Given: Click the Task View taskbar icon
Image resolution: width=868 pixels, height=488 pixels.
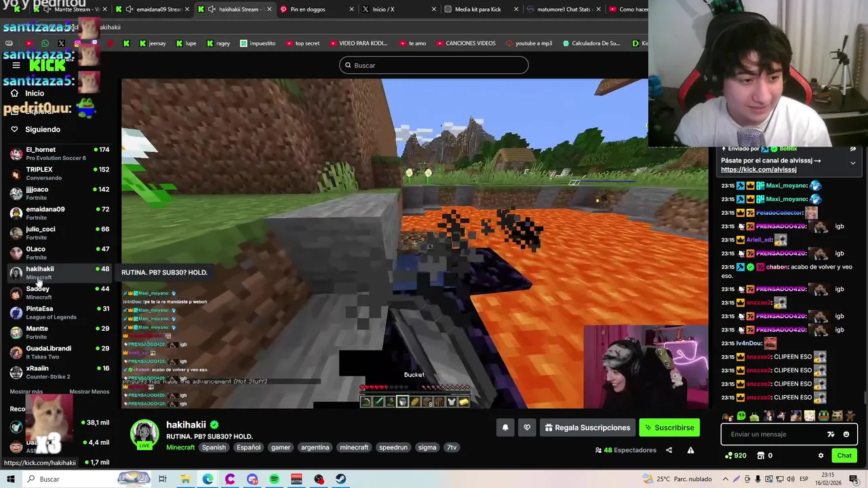Looking at the screenshot, I should click(x=163, y=479).
